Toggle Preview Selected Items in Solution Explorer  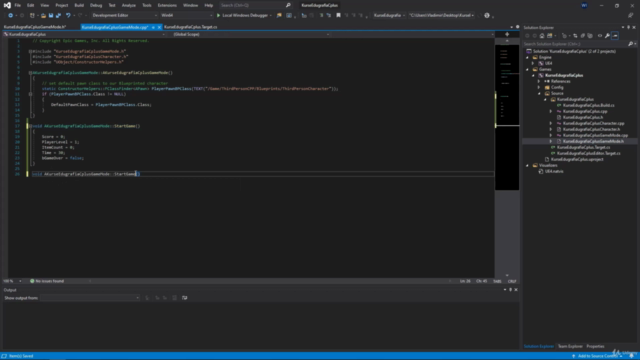click(x=615, y=36)
